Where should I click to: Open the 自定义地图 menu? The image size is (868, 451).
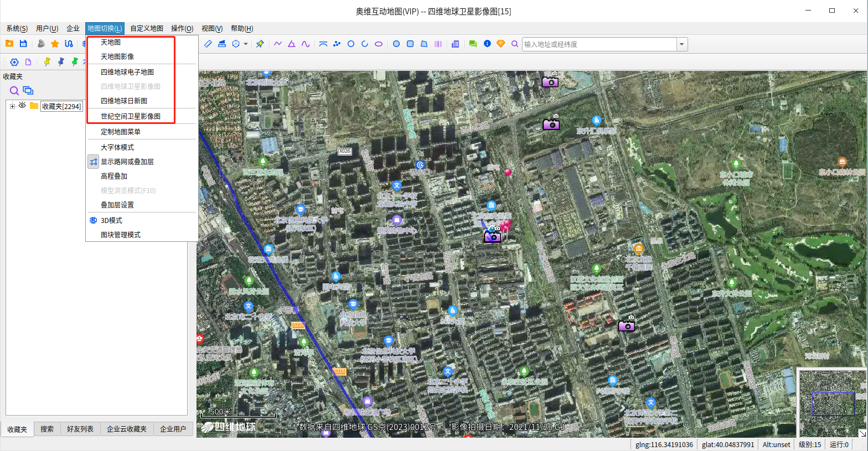coord(147,28)
